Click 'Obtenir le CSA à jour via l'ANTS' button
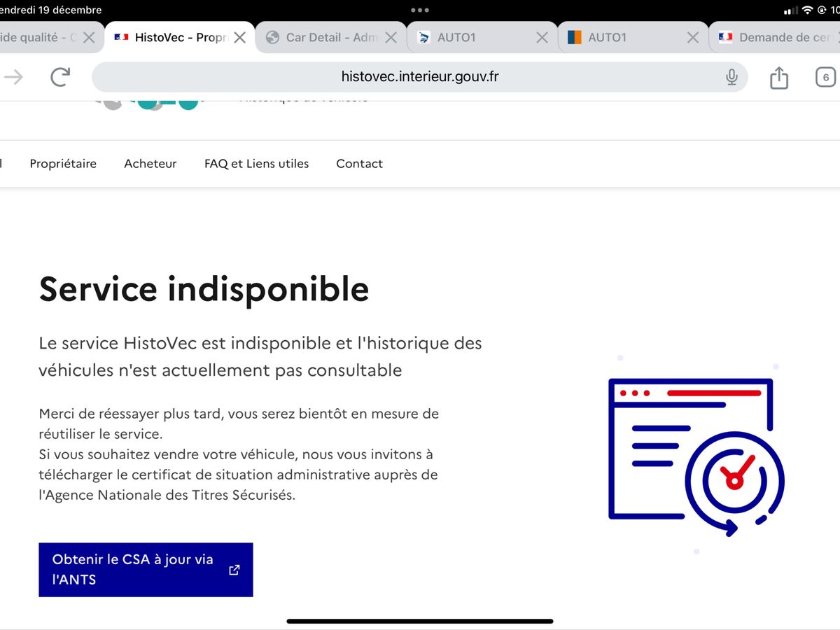Viewport: 840px width, 630px height. 146,570
